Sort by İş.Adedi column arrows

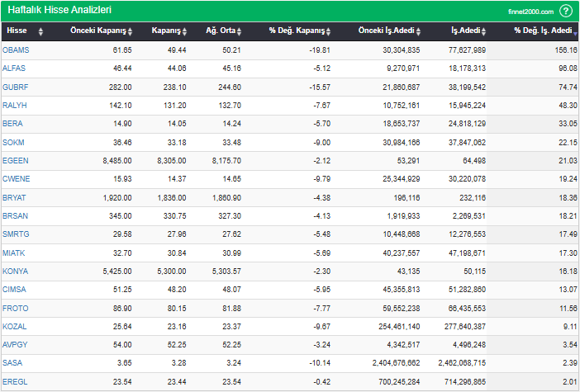483,32
